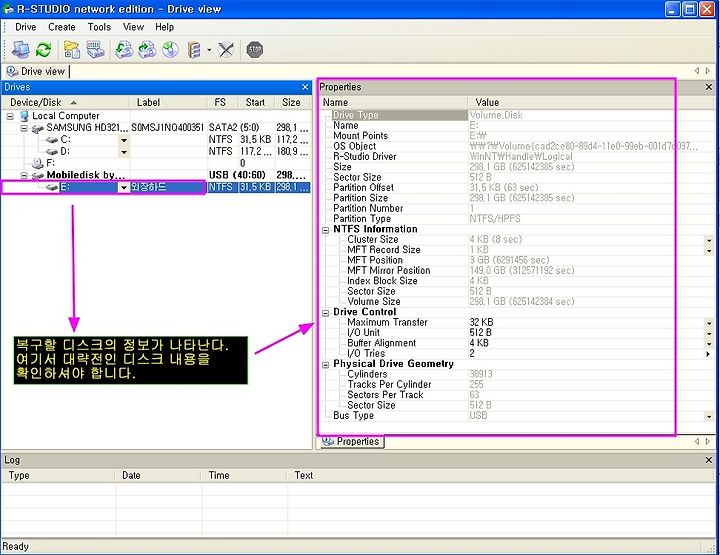Image resolution: width=720 pixels, height=555 pixels.
Task: Click the Create Region disc icon
Action: click(x=170, y=50)
